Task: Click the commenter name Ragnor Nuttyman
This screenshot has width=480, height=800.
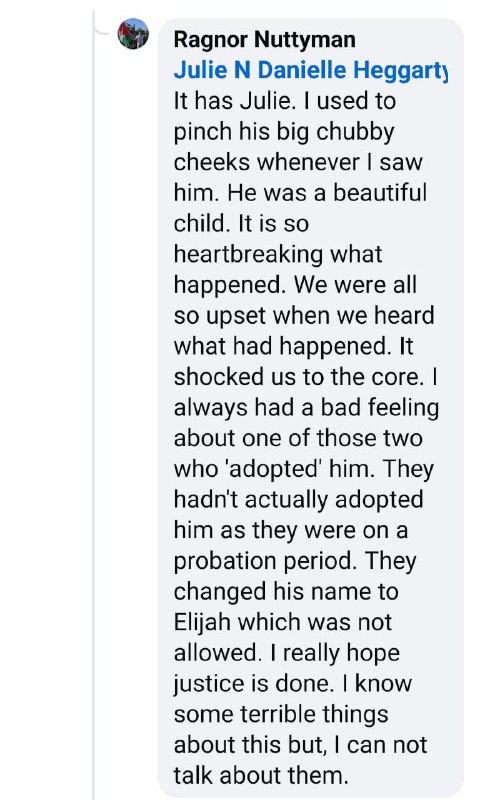Action: point(264,39)
